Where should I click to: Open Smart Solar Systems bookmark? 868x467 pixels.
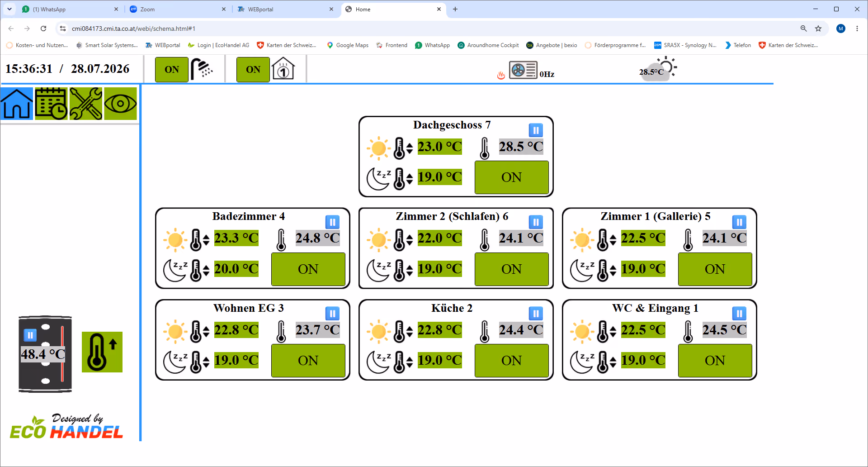[x=107, y=45]
